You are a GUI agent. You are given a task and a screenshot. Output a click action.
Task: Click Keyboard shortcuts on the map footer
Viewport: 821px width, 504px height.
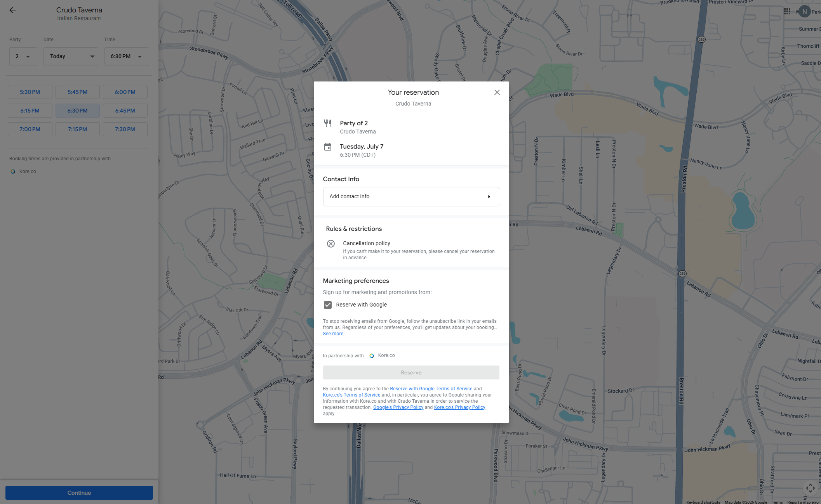[x=703, y=502]
